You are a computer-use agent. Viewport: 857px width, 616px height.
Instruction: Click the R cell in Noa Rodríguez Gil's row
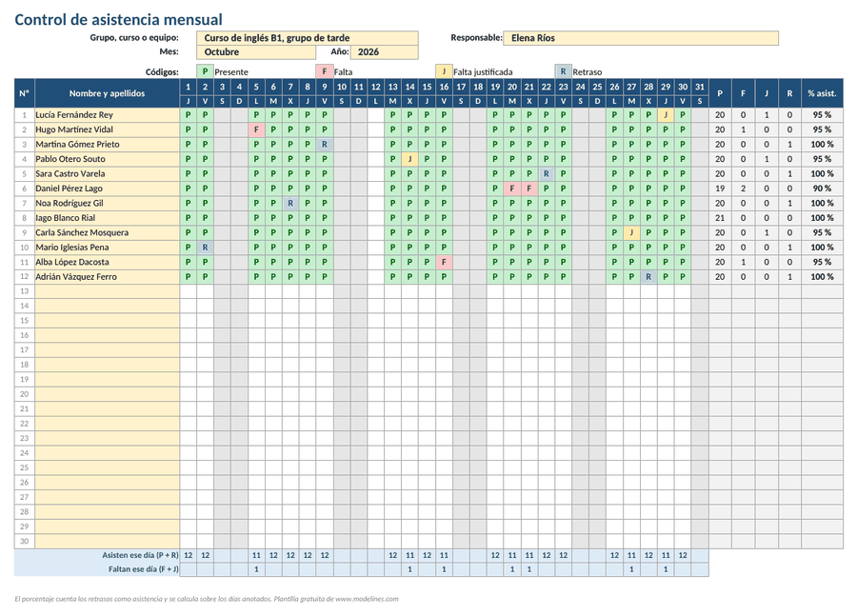(x=290, y=204)
